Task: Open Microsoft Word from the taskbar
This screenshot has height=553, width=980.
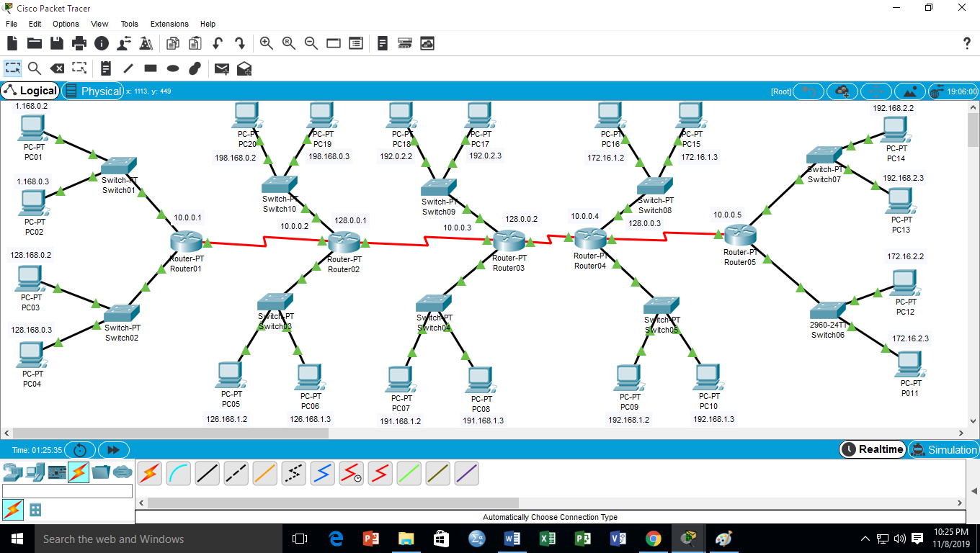Action: [x=512, y=539]
